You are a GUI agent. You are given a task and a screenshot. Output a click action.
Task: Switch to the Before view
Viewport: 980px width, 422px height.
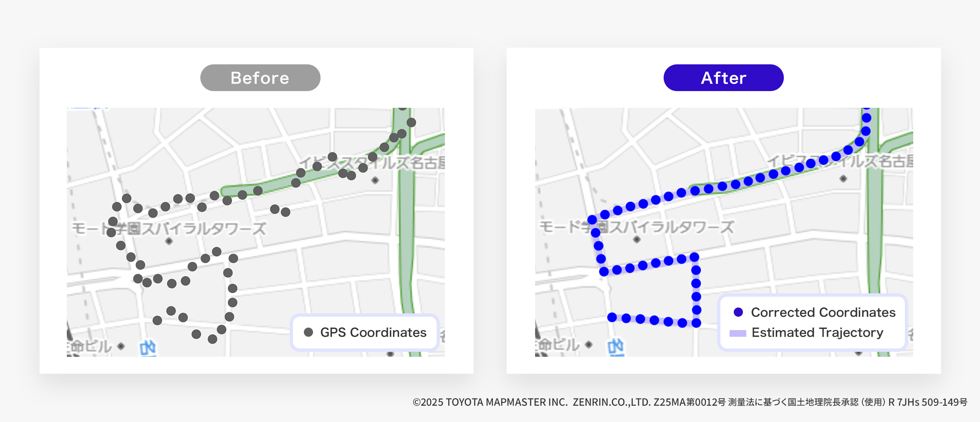pyautogui.click(x=260, y=77)
